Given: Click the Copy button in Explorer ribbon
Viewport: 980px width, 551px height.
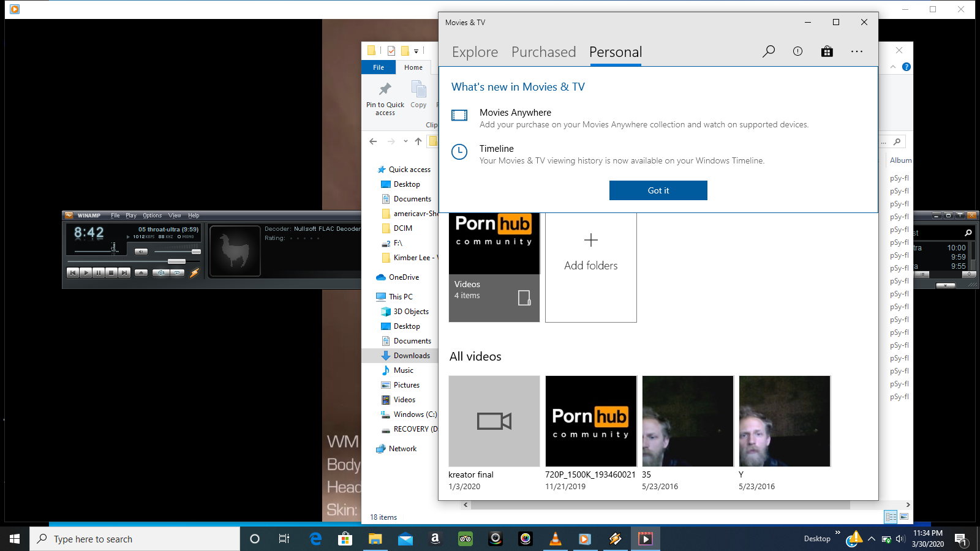Looking at the screenshot, I should pyautogui.click(x=418, y=96).
